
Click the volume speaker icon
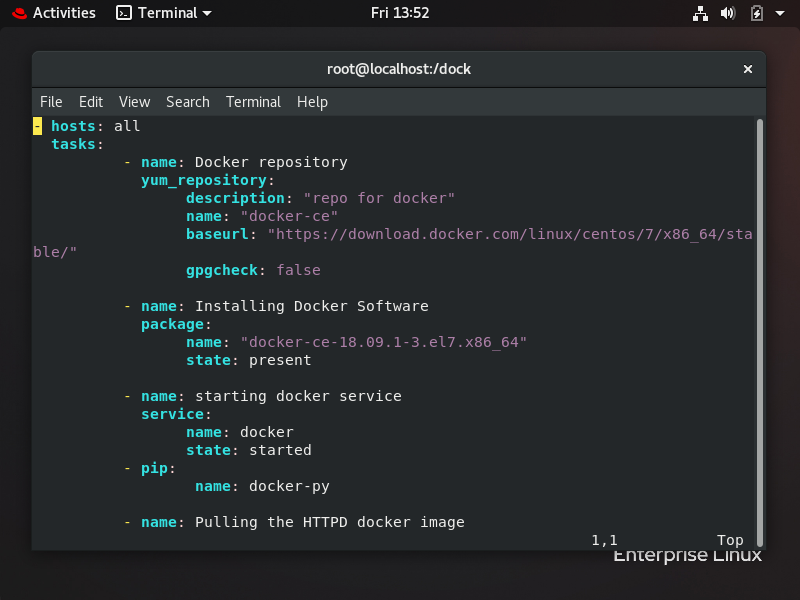coord(728,13)
